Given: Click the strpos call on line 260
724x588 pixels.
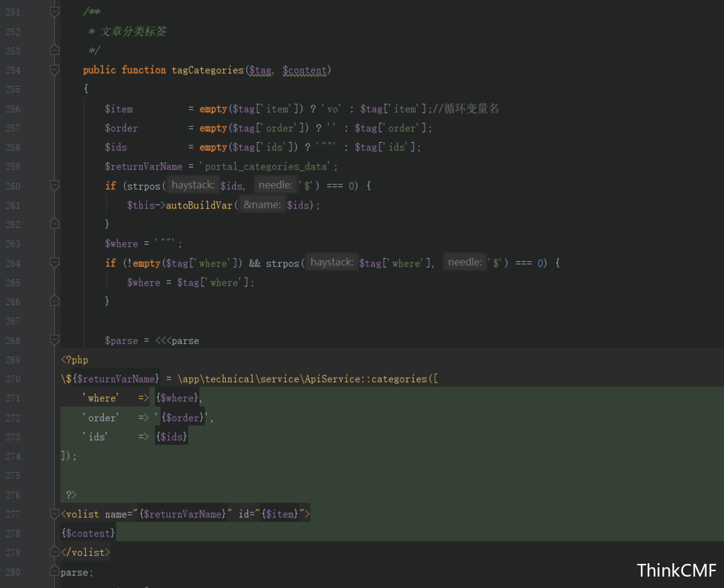Looking at the screenshot, I should [143, 186].
